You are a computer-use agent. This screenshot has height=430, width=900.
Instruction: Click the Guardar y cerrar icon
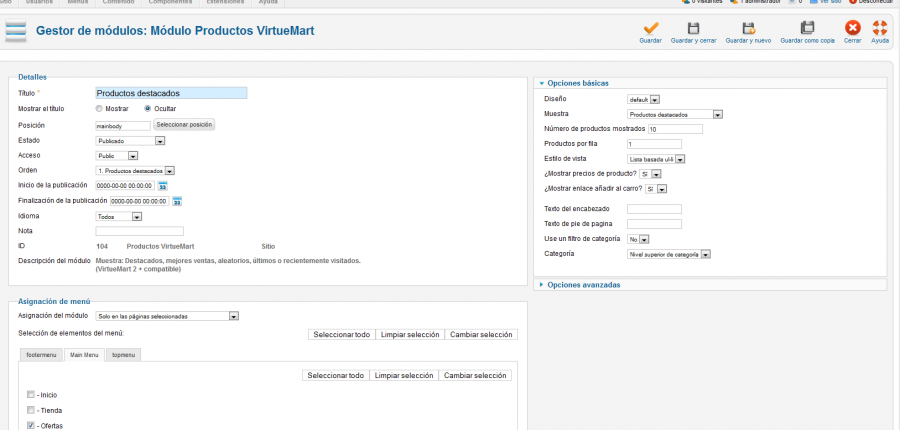tap(693, 29)
